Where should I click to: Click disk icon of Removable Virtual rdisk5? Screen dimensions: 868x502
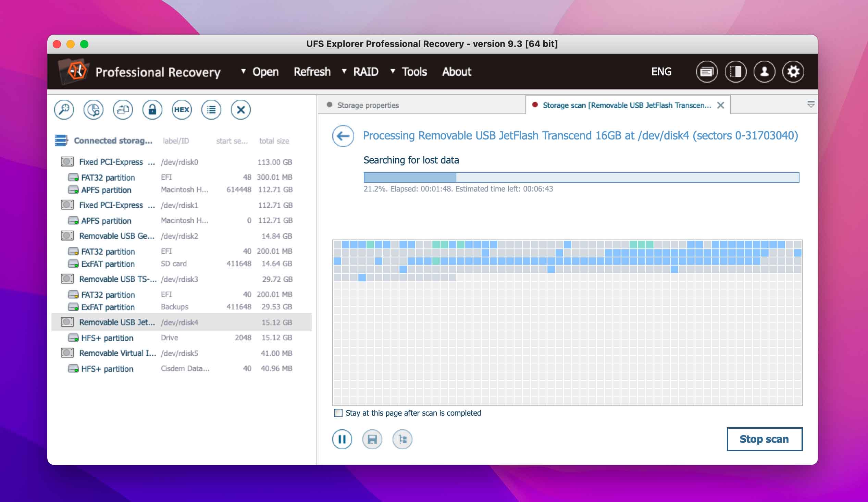[x=67, y=353]
